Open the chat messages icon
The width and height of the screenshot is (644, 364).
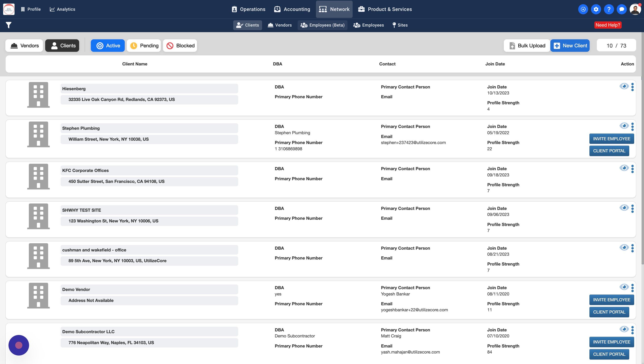pyautogui.click(x=621, y=9)
